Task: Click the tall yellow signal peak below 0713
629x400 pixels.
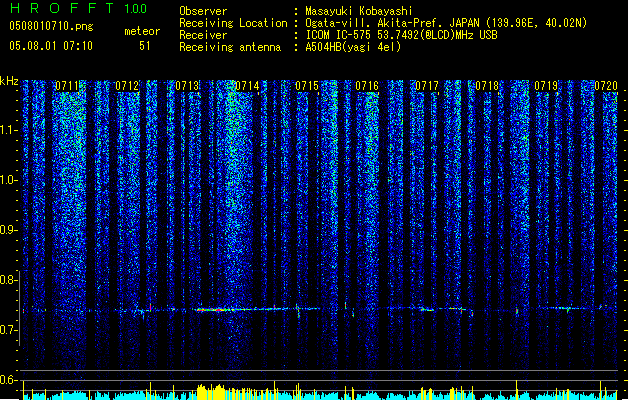Action: (209, 392)
